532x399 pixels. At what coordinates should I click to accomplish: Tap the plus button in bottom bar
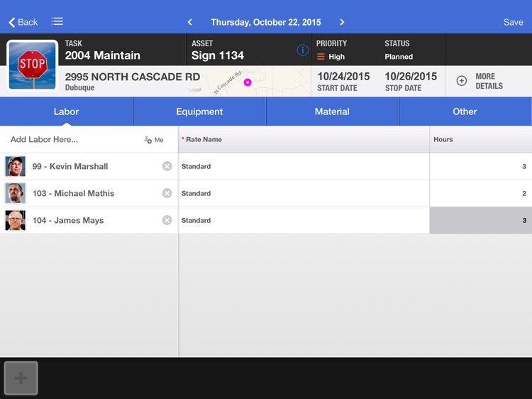coord(21,378)
